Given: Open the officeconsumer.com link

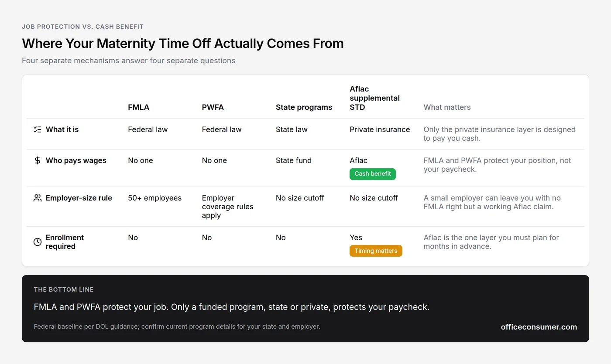Looking at the screenshot, I should [x=539, y=327].
